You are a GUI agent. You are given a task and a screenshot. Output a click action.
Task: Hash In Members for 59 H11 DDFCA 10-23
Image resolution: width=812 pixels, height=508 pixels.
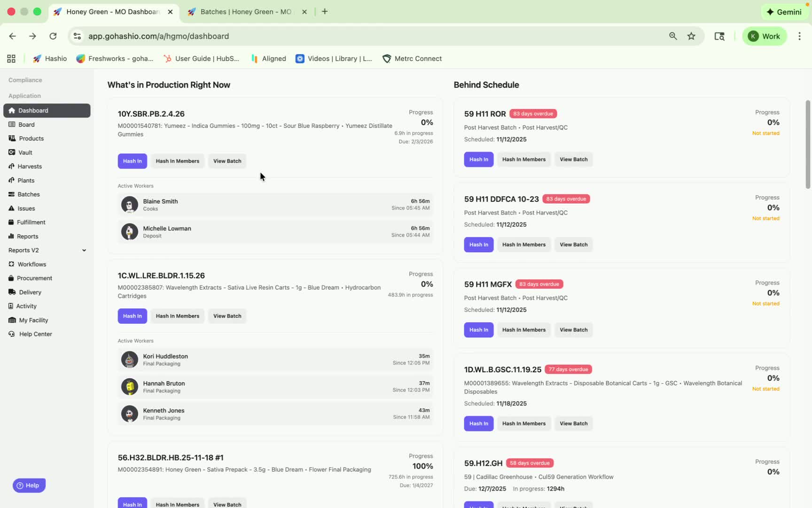[x=524, y=245]
